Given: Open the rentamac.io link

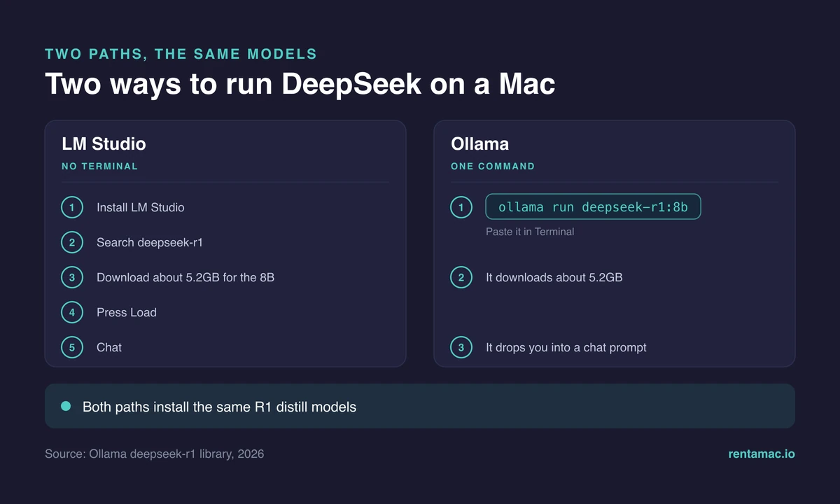Looking at the screenshot, I should click(762, 454).
